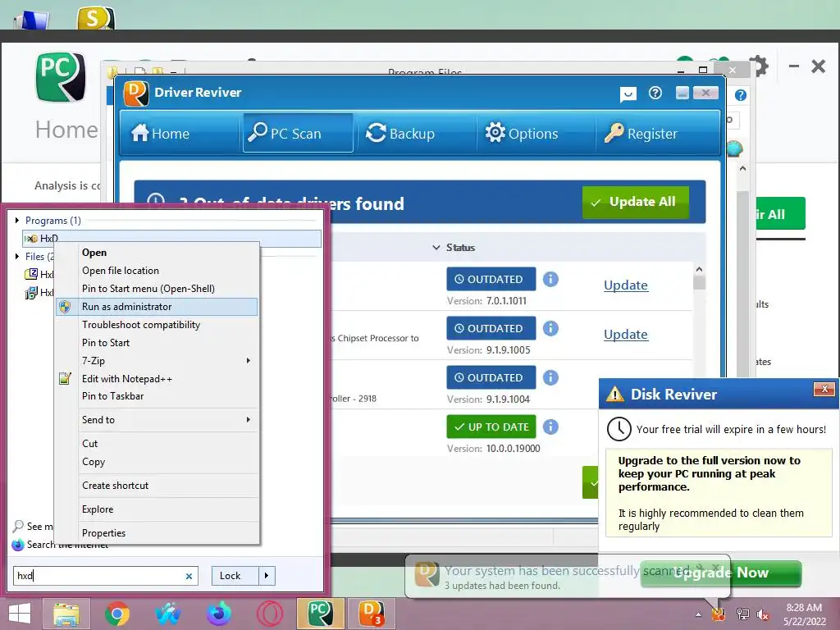Click info icon for up-to-date driver 10.0.0.19000
This screenshot has width=840, height=630.
click(x=550, y=427)
